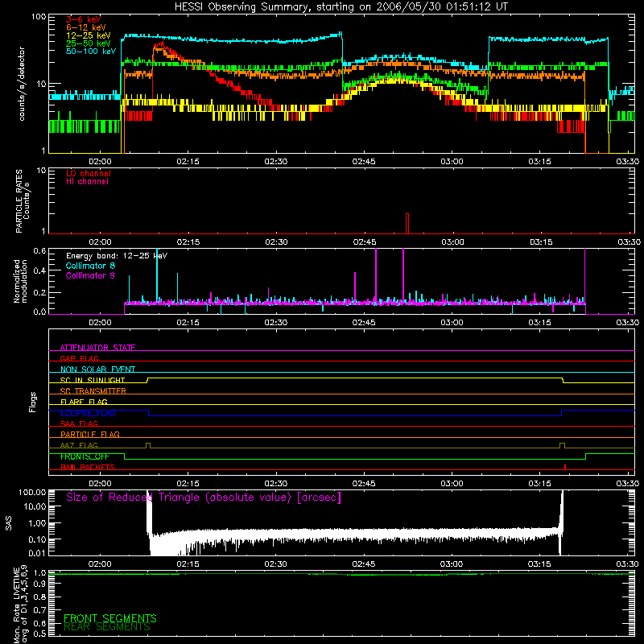Screen dimensions: 644x644
Task: Click the Mon. Rate LIVETIME axis title
Action: coord(20,604)
